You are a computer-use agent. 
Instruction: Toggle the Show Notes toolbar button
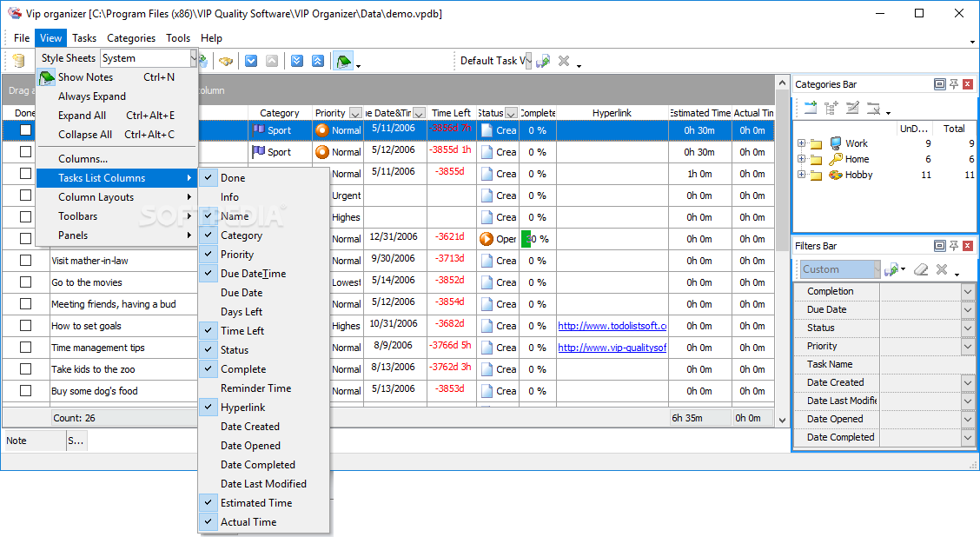tap(343, 61)
